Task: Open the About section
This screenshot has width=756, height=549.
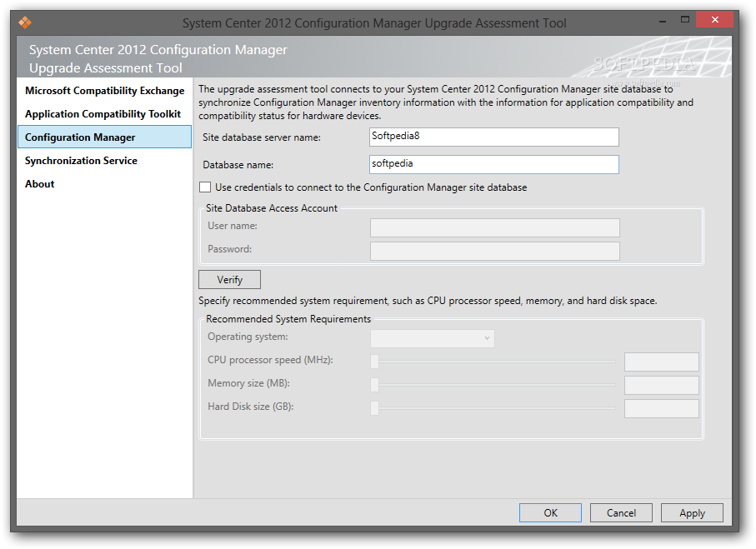Action: tap(39, 184)
